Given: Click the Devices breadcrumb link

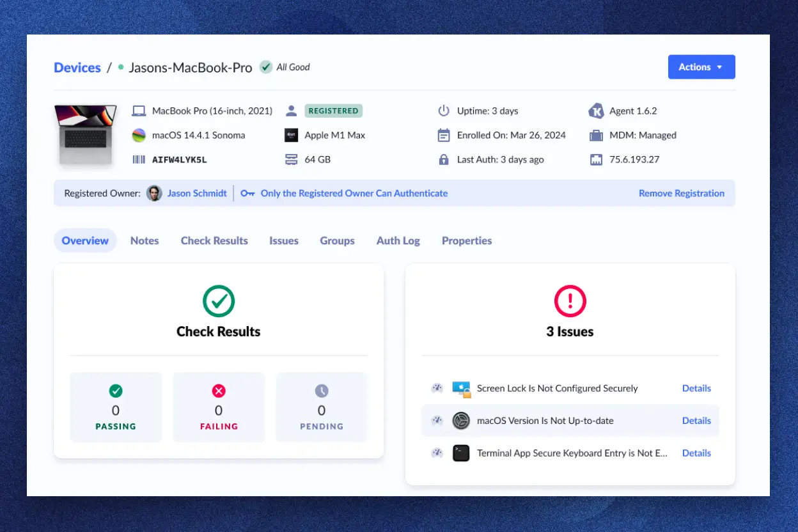Looking at the screenshot, I should pos(77,67).
